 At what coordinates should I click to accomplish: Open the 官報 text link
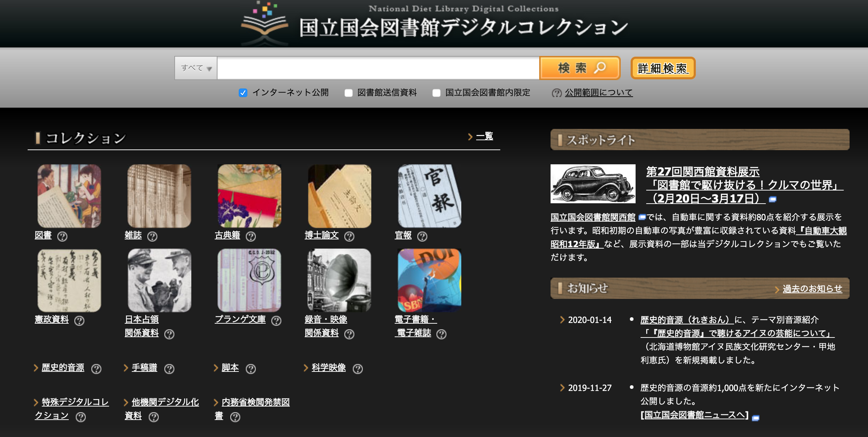(x=403, y=235)
